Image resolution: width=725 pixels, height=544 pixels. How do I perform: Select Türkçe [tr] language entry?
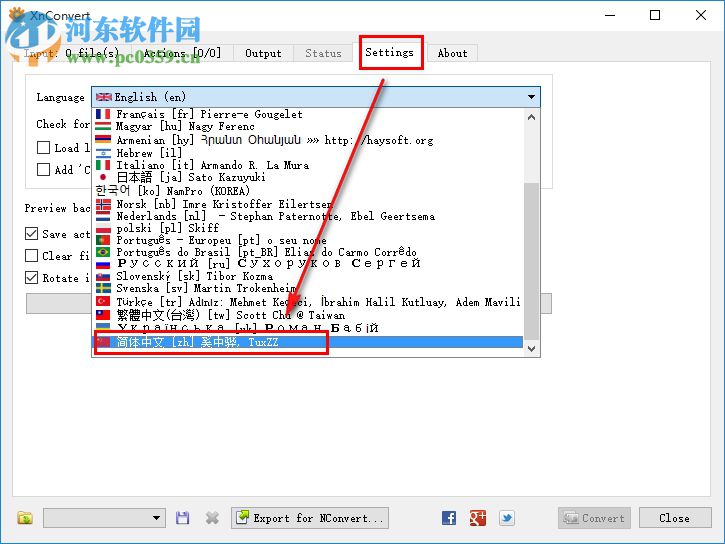[307, 302]
